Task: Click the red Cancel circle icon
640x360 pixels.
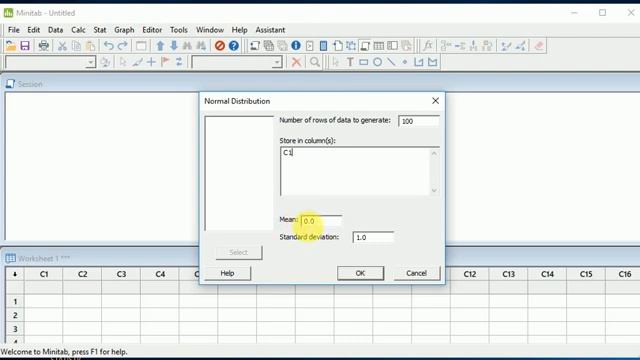Action: click(x=220, y=46)
